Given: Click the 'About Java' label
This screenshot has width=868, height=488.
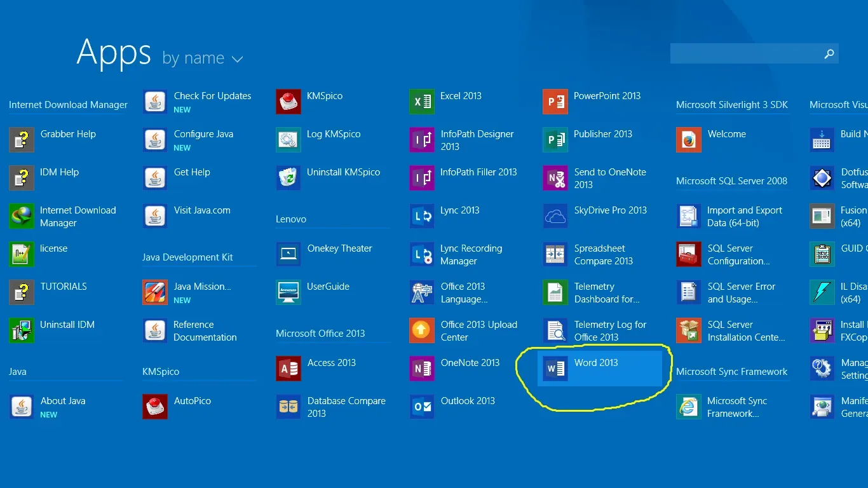Looking at the screenshot, I should click(63, 401).
